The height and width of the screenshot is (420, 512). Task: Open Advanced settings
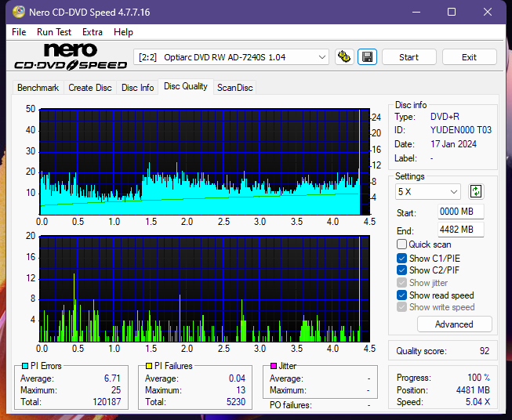point(454,324)
